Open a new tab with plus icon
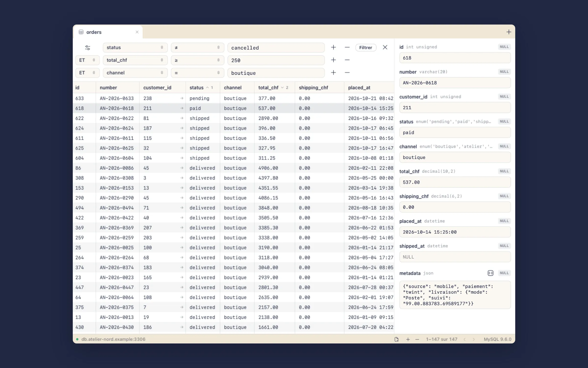The image size is (588, 368). (x=509, y=32)
